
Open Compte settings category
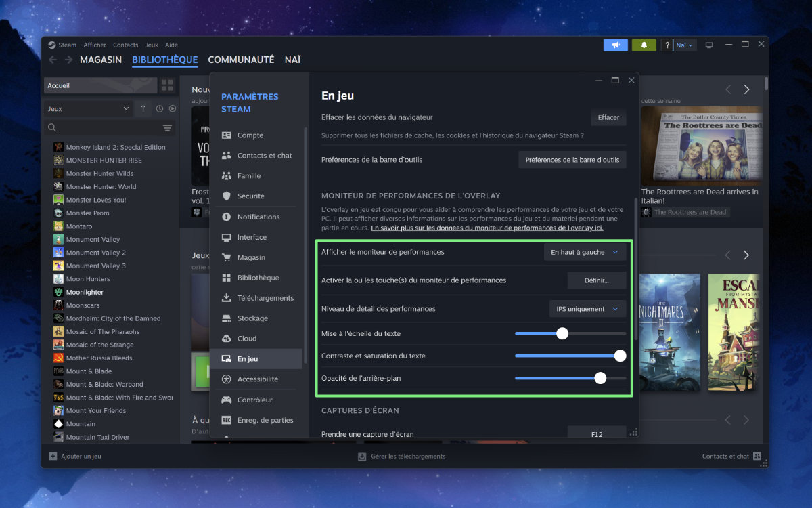tap(256, 135)
